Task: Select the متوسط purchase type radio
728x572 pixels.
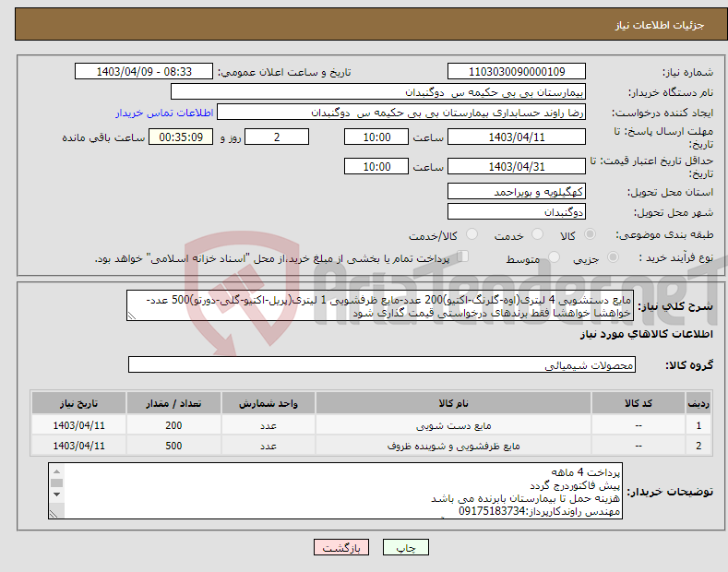Action: [554, 256]
